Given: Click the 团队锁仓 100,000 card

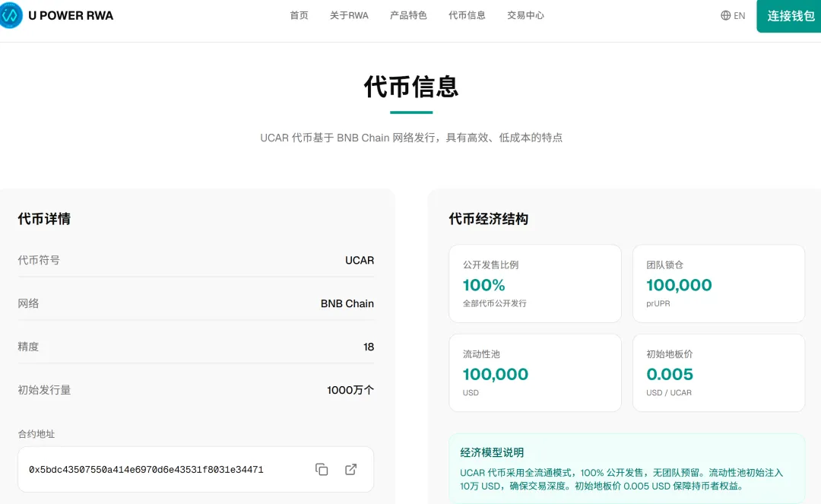Looking at the screenshot, I should tap(718, 284).
